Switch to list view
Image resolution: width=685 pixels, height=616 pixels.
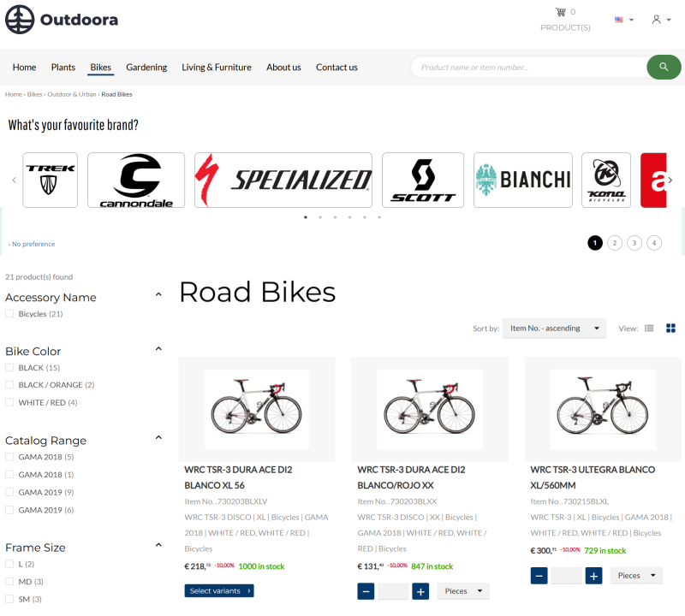pyautogui.click(x=649, y=329)
